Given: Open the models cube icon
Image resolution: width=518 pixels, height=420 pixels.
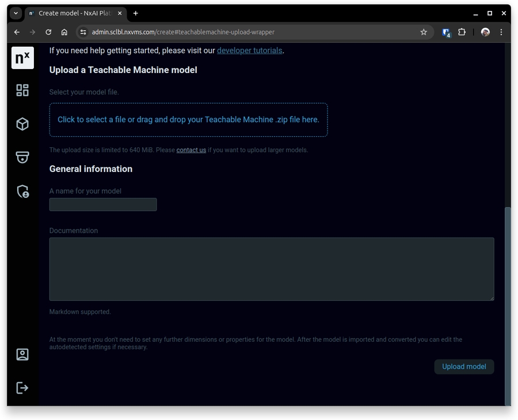Looking at the screenshot, I should coord(22,124).
